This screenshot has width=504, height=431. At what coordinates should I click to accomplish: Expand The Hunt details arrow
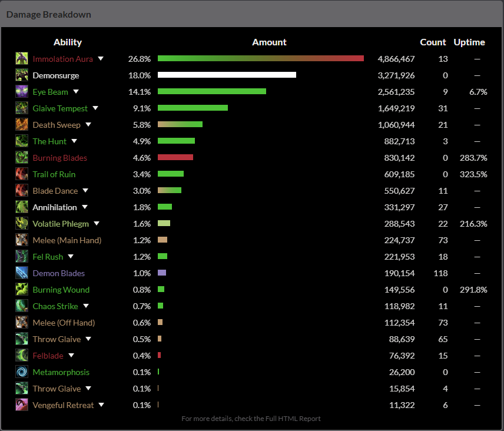tap(74, 141)
